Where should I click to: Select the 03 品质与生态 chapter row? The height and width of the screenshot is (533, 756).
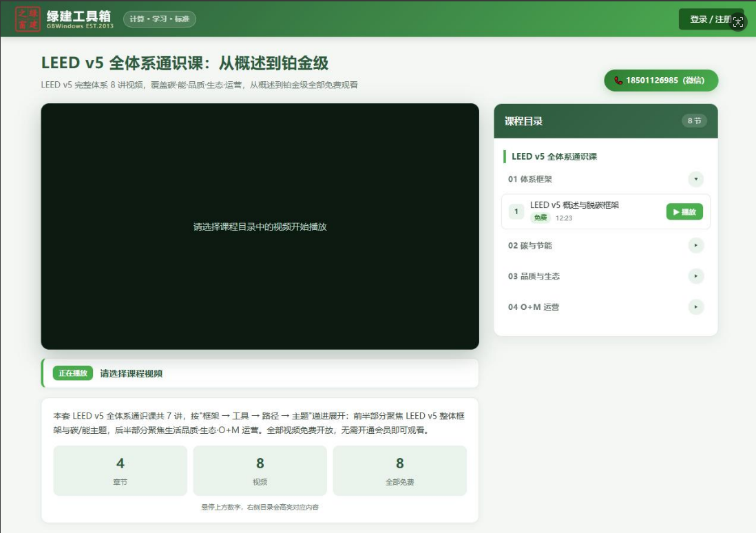(x=606, y=276)
